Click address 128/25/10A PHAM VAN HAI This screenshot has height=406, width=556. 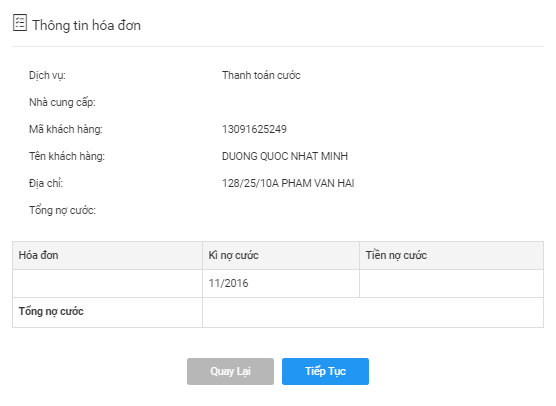288,183
